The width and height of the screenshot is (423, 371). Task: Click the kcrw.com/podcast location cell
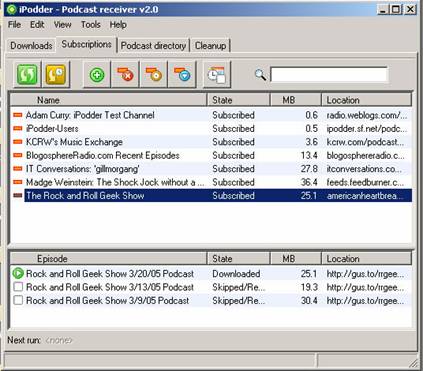coord(365,142)
